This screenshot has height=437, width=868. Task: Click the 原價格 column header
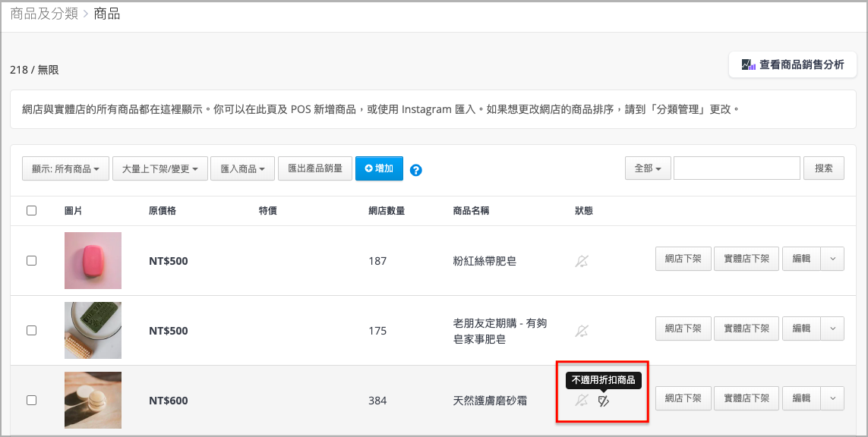point(163,211)
